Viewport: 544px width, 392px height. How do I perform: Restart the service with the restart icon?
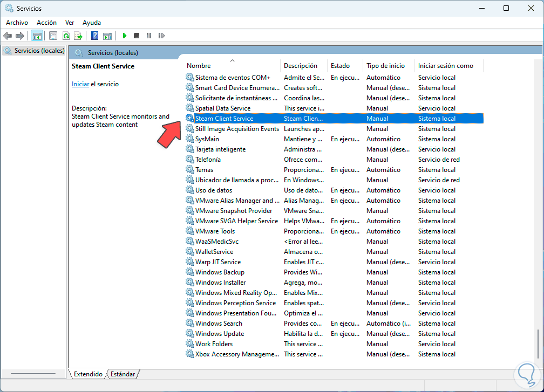coord(161,36)
